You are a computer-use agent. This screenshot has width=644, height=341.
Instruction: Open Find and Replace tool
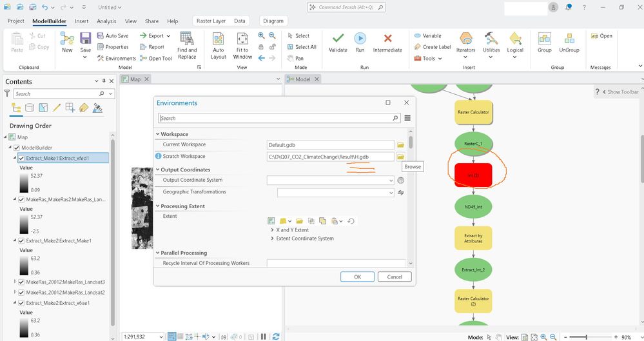point(187,46)
